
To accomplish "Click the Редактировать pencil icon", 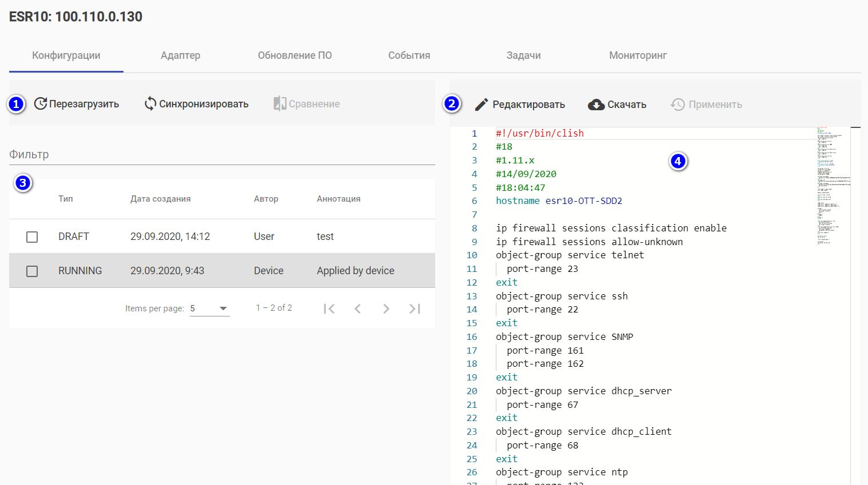I will [481, 105].
